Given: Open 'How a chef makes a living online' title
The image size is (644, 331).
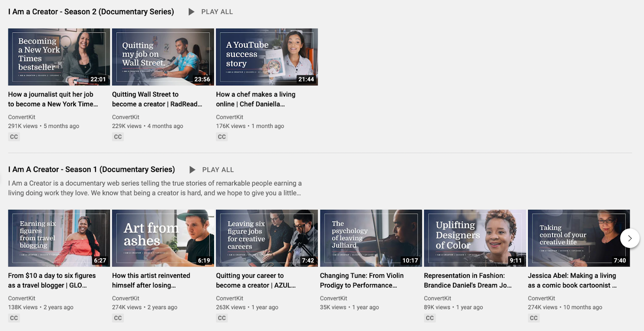Looking at the screenshot, I should [256, 99].
